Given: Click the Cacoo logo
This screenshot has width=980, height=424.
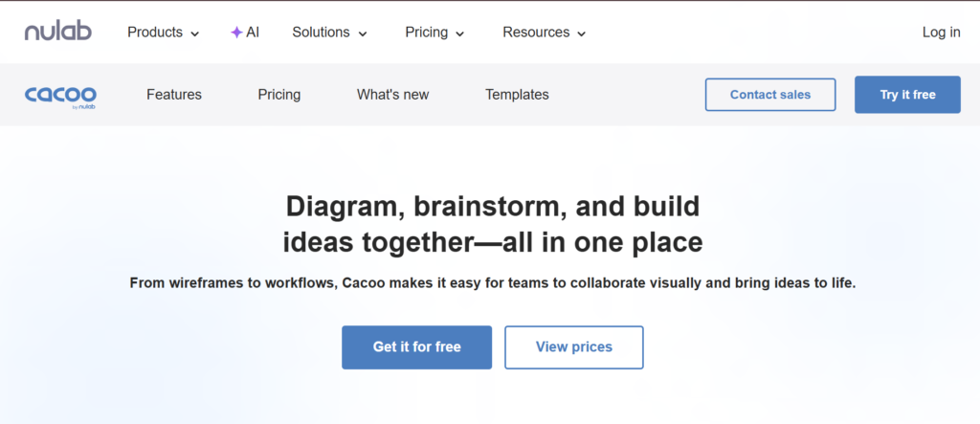Looking at the screenshot, I should click(x=60, y=94).
